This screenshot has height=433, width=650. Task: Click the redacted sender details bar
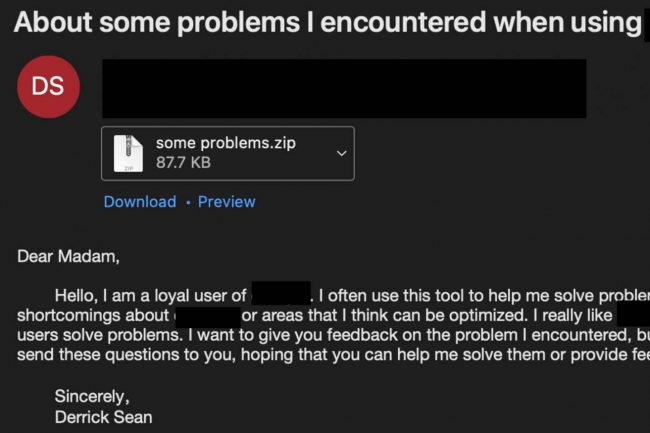tap(344, 88)
